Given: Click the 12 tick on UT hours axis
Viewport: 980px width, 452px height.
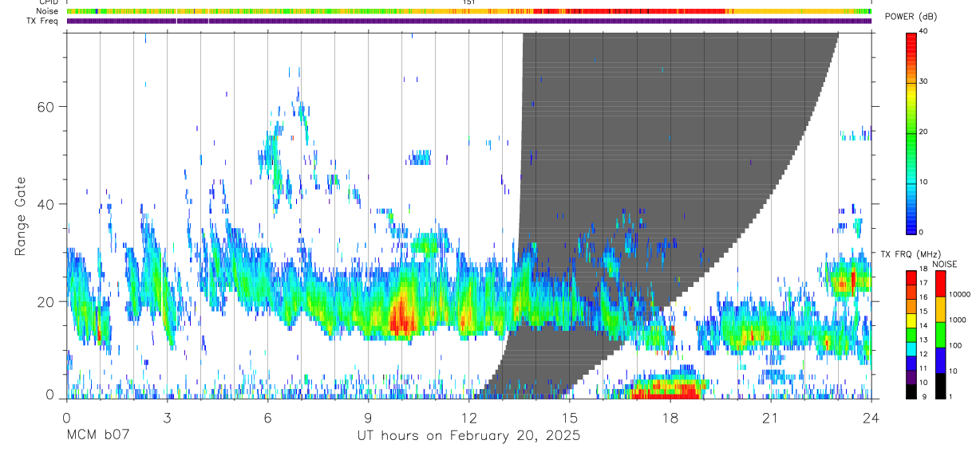Looking at the screenshot, I should pyautogui.click(x=468, y=419).
